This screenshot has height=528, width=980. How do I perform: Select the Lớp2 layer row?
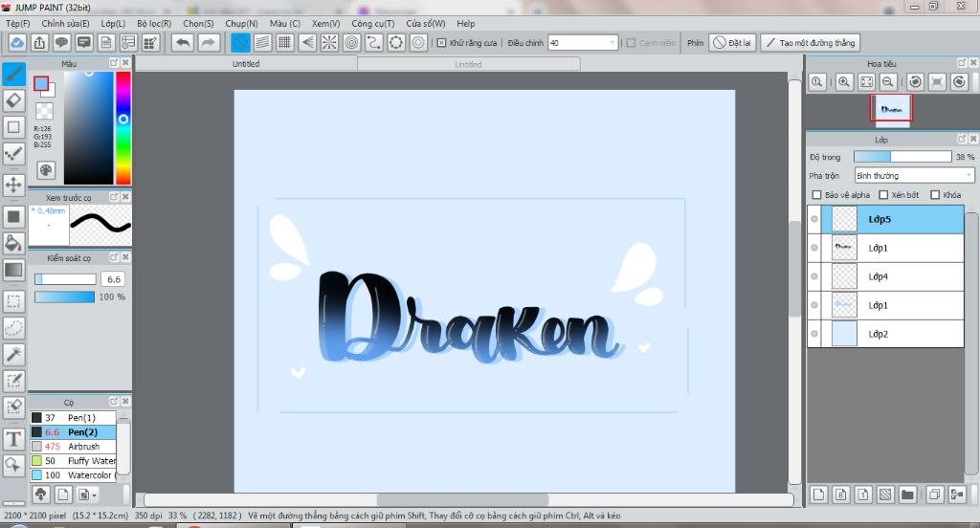pyautogui.click(x=885, y=334)
